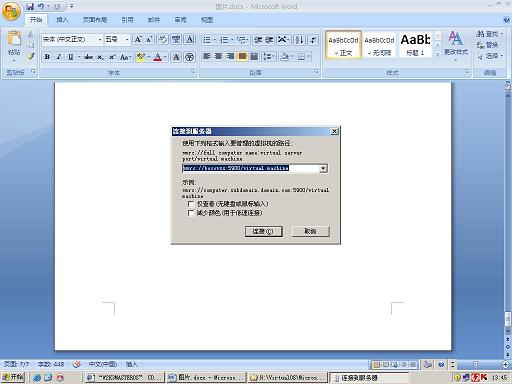
Task: Switch to the Insert ribbon tab
Action: point(62,20)
